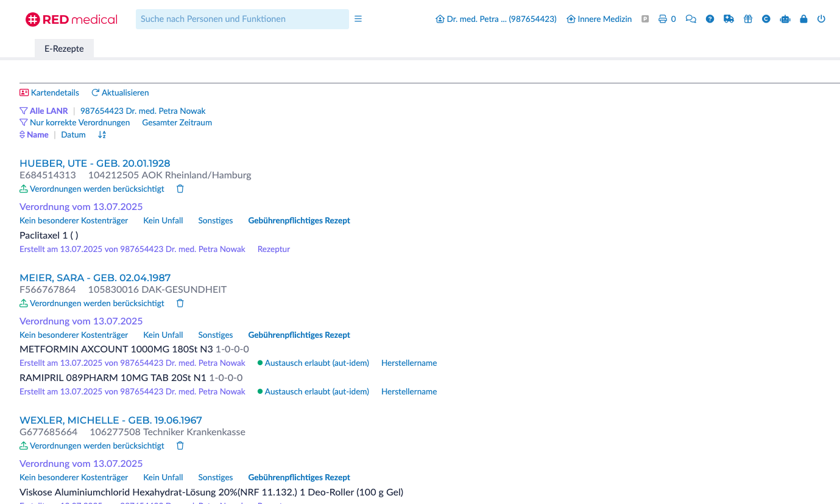Click the Kartendetails link
Screen dimensions: 840x504
(49, 93)
